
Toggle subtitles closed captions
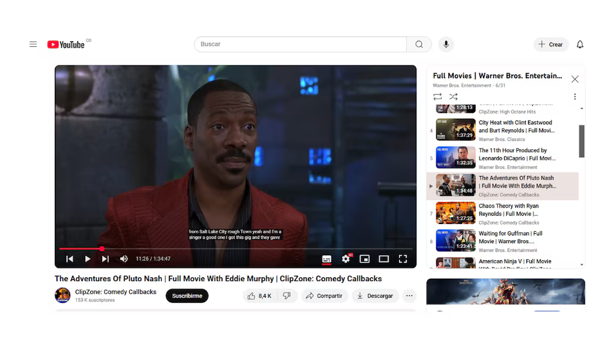coord(327,259)
